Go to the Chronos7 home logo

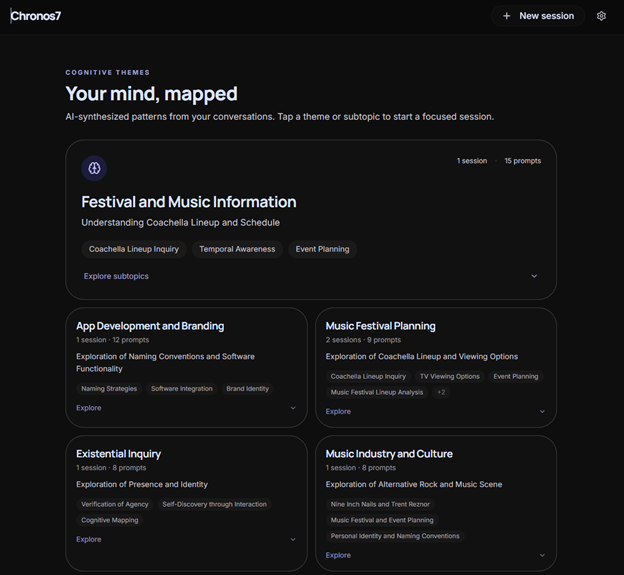coord(36,16)
